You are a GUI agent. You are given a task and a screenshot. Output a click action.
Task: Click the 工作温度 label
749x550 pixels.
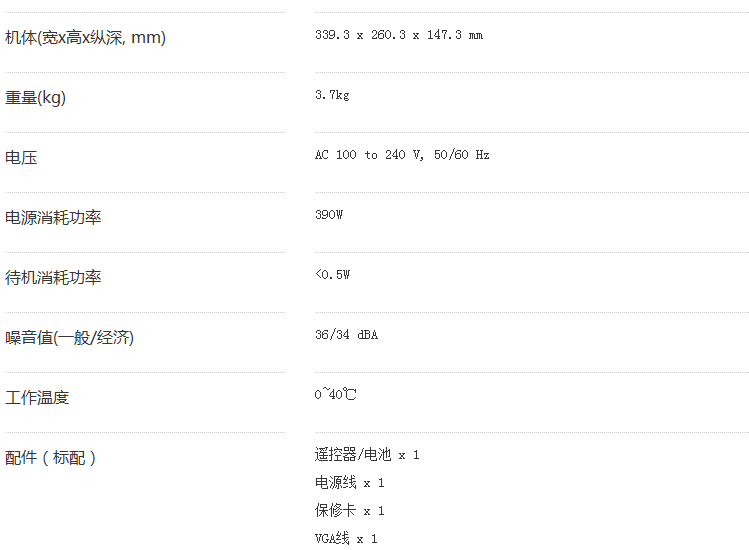37,398
